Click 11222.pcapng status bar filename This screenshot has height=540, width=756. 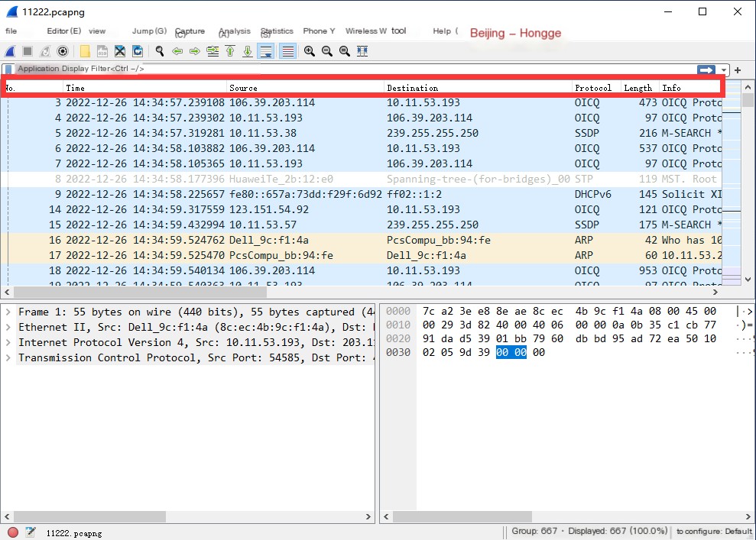(x=74, y=533)
